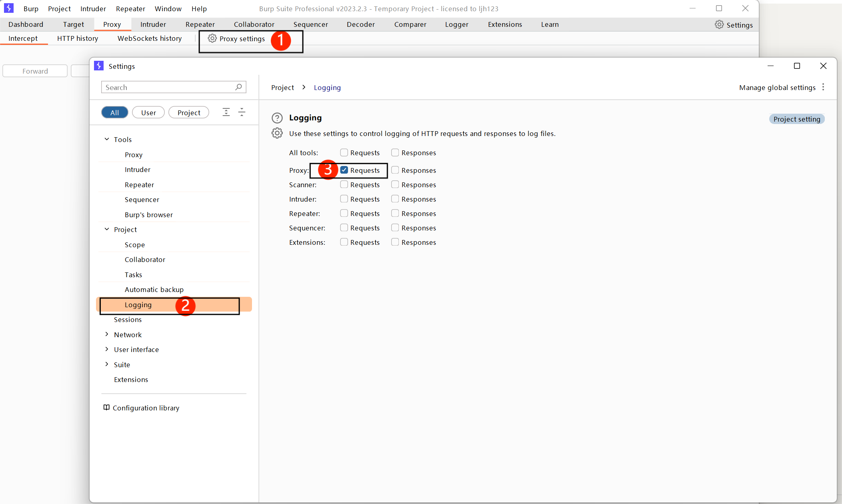Click the Configuration library book icon
The width and height of the screenshot is (842, 504).
coord(106,407)
